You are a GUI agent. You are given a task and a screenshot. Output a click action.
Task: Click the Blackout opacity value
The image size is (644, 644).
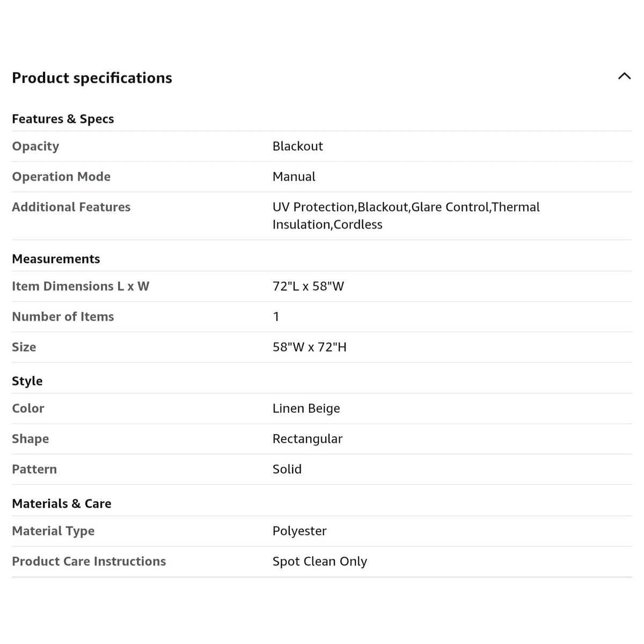click(x=297, y=147)
